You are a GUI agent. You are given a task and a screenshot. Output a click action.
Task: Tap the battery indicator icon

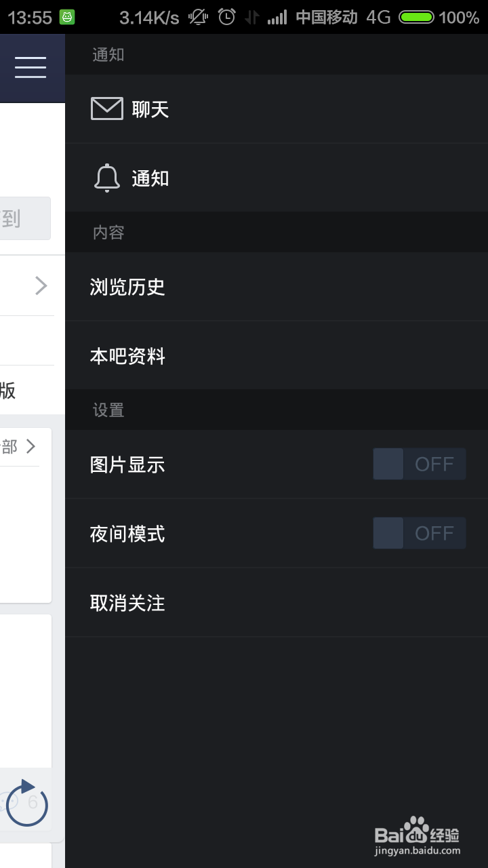point(416,17)
